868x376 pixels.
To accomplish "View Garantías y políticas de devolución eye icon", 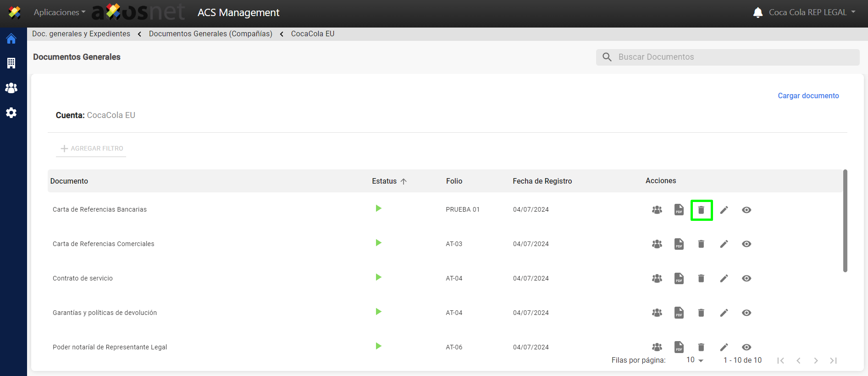I will click(746, 313).
